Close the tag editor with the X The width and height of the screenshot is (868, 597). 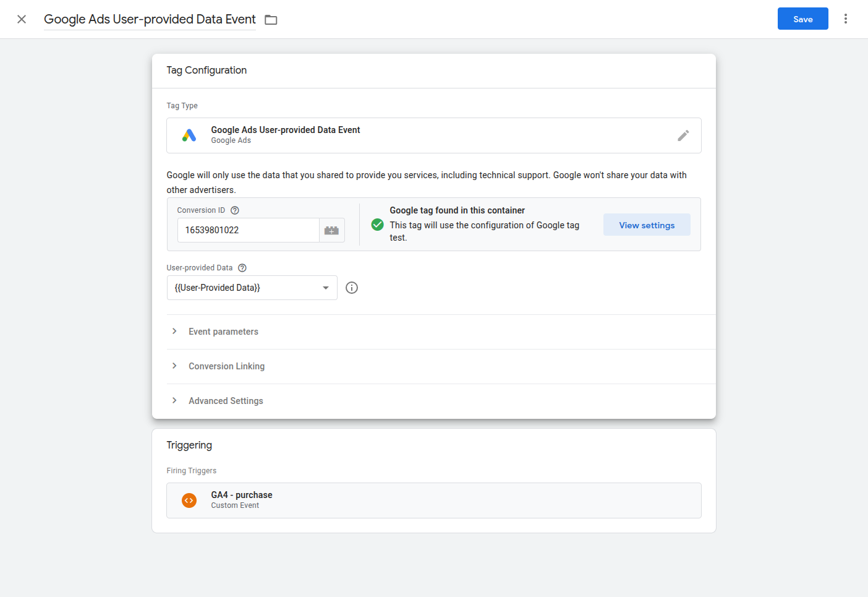pos(22,19)
